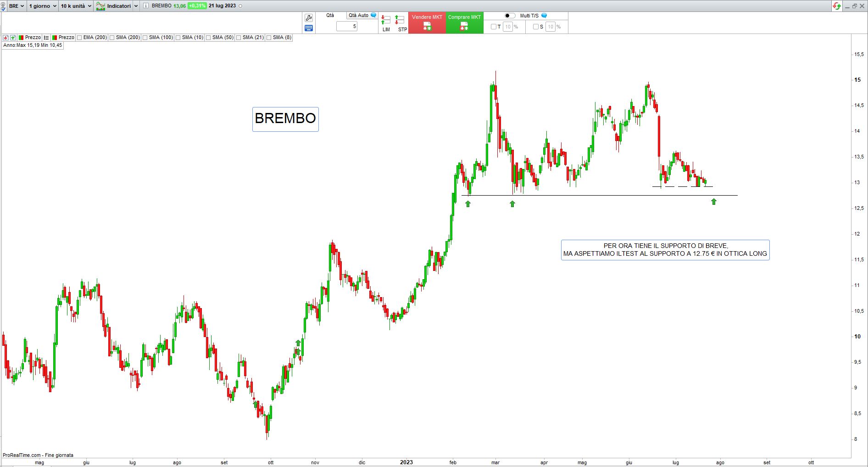Click the +0,31% change badge
The image size is (868, 467).
[197, 6]
